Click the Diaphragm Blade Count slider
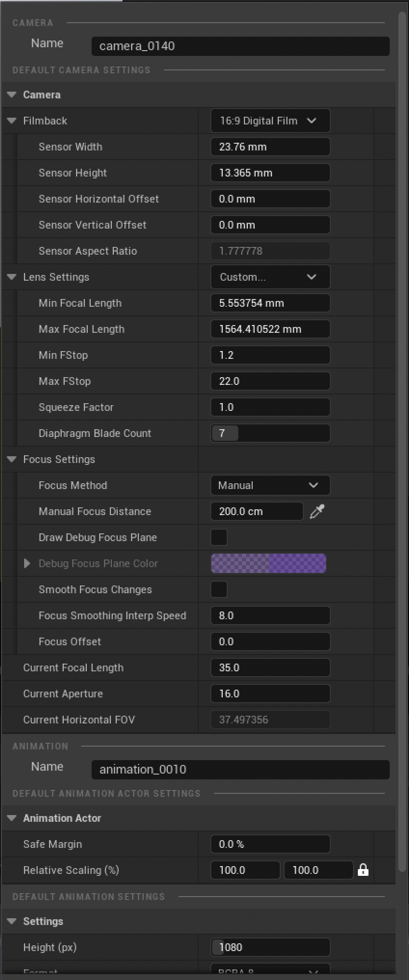This screenshot has height=980, width=409. coord(270,433)
